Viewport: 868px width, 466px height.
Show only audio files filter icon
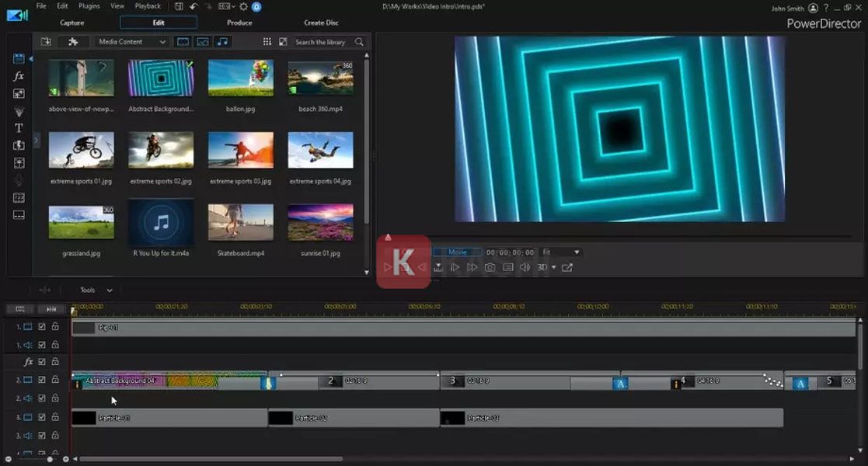coord(223,42)
